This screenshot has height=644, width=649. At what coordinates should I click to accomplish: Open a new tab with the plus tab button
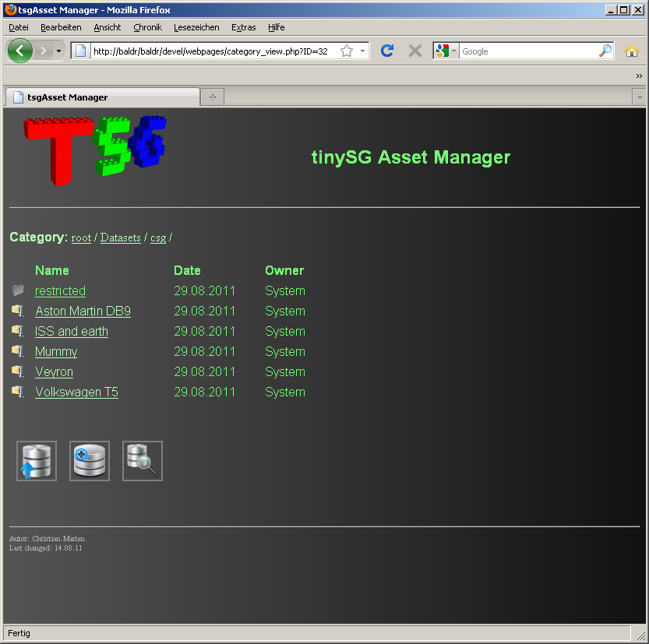point(211,97)
